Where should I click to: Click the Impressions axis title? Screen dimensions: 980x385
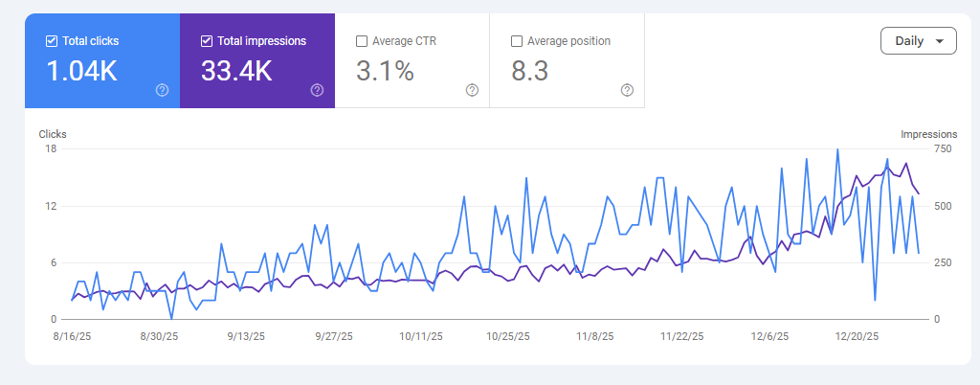(928, 134)
